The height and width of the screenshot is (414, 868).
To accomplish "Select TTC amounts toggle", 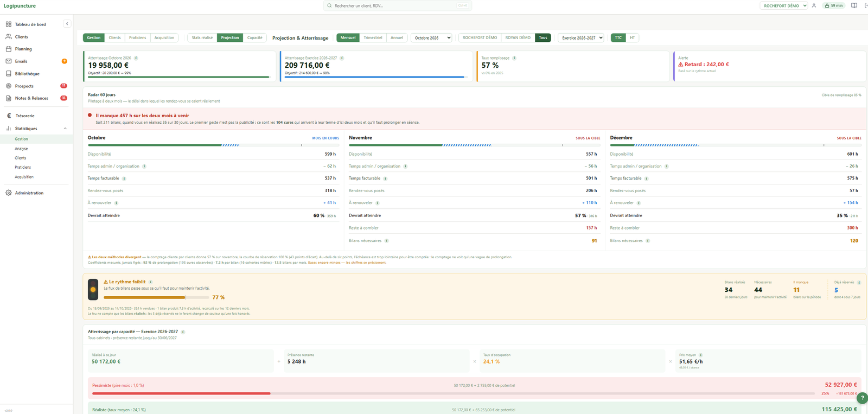I will click(618, 37).
